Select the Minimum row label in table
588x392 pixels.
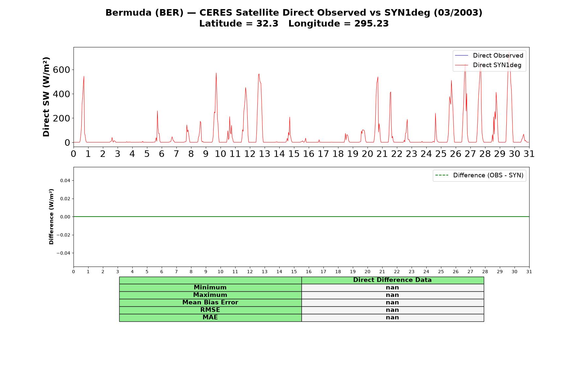click(x=210, y=287)
